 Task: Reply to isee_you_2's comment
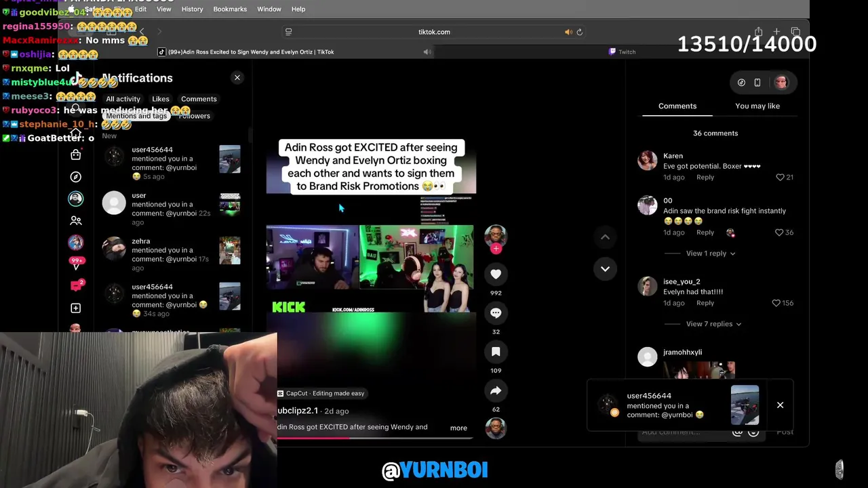click(x=705, y=303)
